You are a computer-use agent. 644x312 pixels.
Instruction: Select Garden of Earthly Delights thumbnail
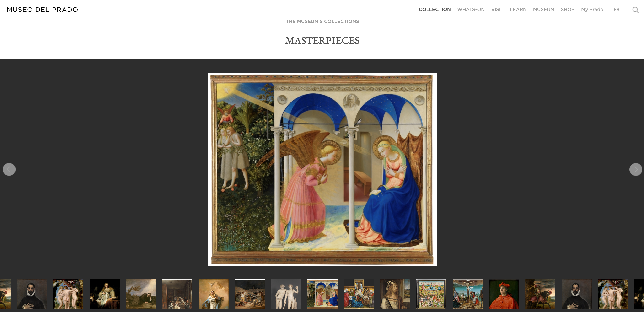click(x=431, y=294)
